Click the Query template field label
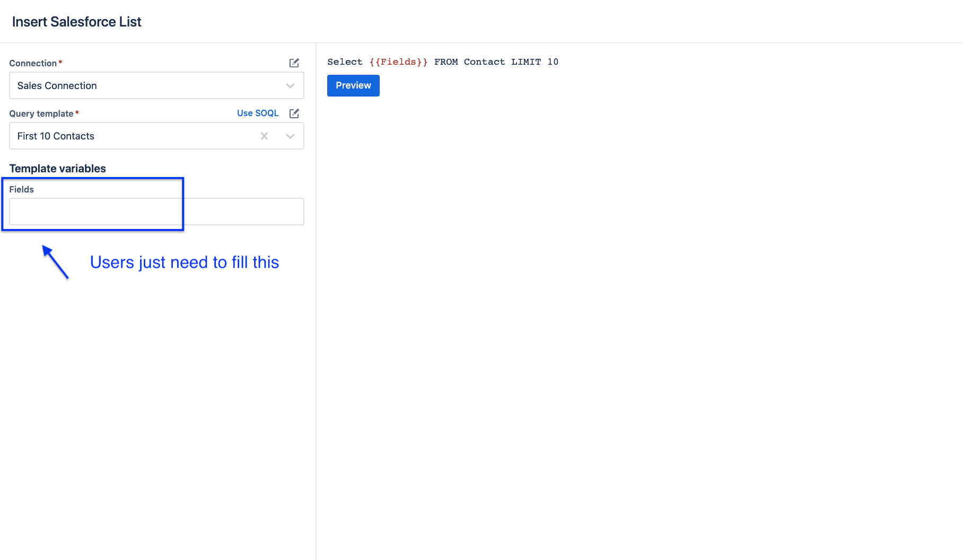The height and width of the screenshot is (560, 963). coord(41,113)
